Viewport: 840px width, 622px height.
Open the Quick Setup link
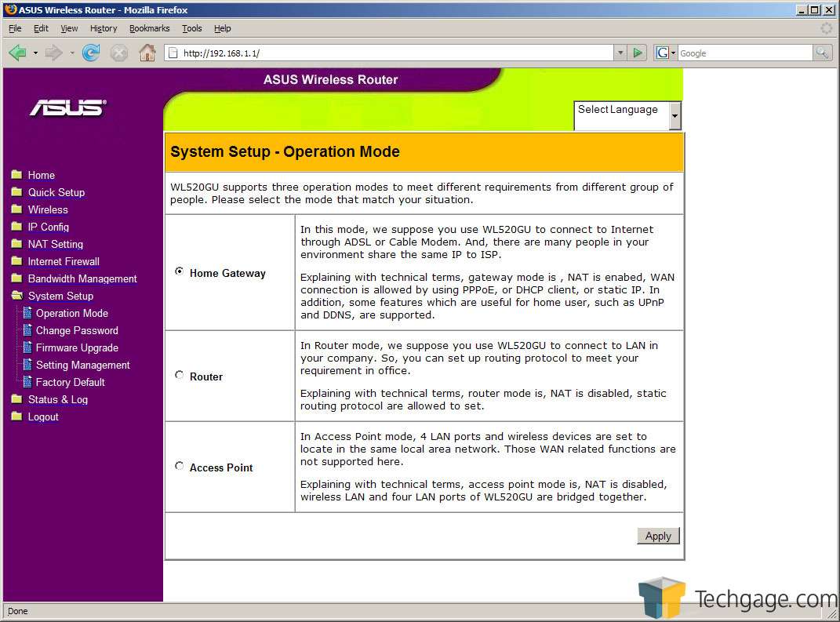tap(56, 192)
